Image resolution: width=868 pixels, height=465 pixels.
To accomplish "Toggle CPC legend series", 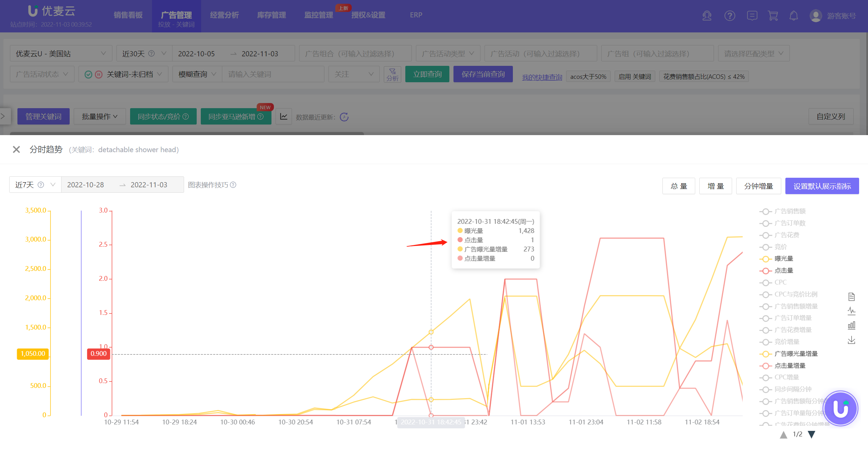I will point(773,282).
